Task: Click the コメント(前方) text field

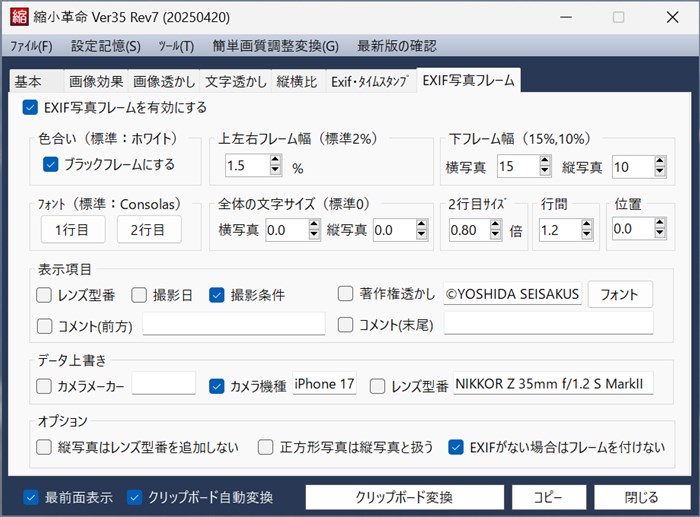Action: click(x=234, y=324)
